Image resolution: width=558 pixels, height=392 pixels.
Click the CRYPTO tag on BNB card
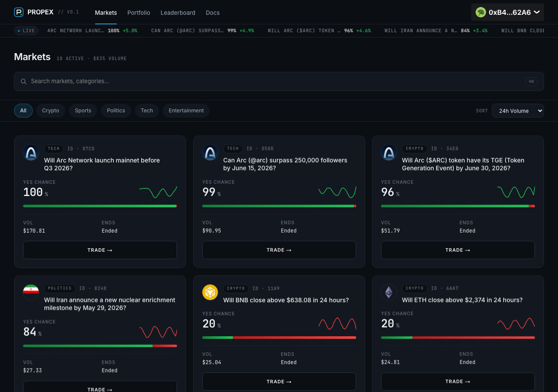236,288
